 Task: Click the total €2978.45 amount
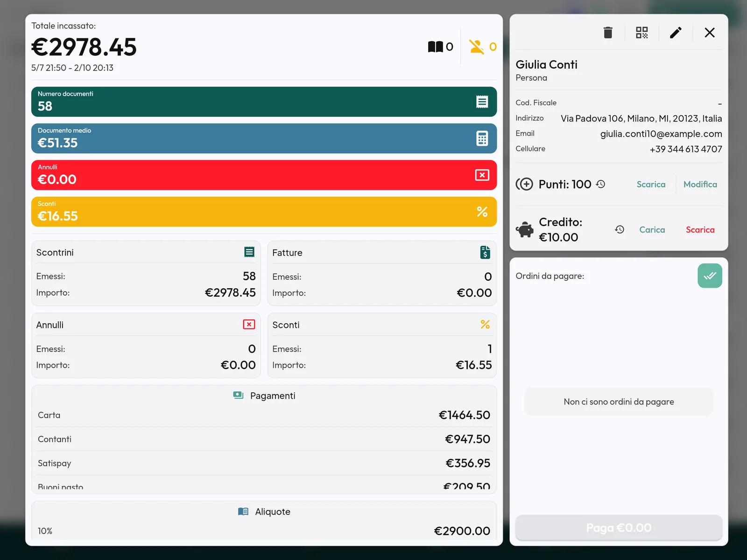coord(84,47)
